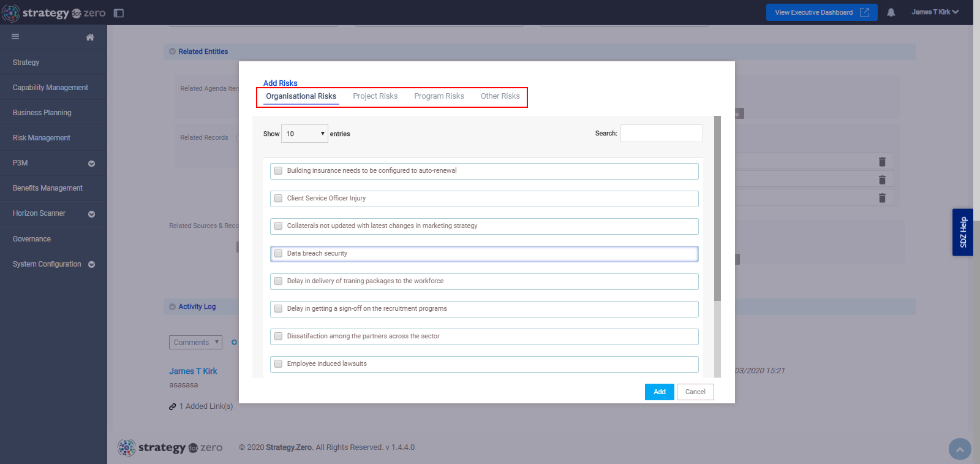Screen dimensions: 980x464
Task: Go to home via house icon
Action: (90, 37)
